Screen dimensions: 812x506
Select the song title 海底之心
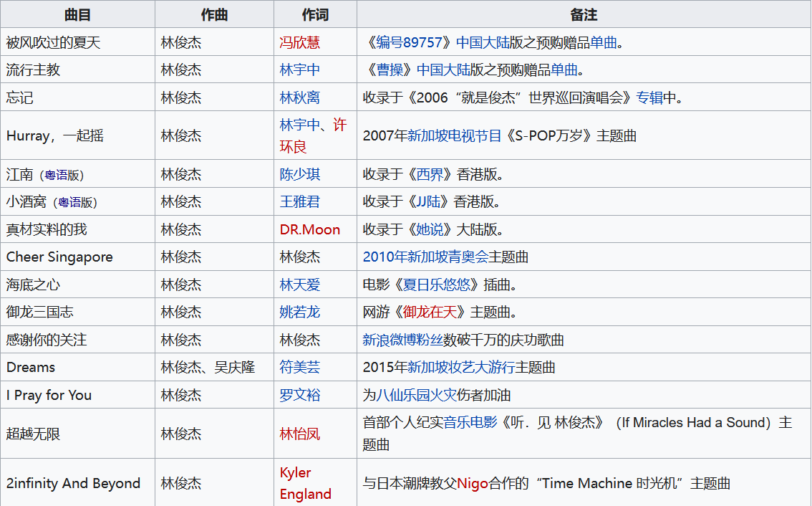point(33,285)
